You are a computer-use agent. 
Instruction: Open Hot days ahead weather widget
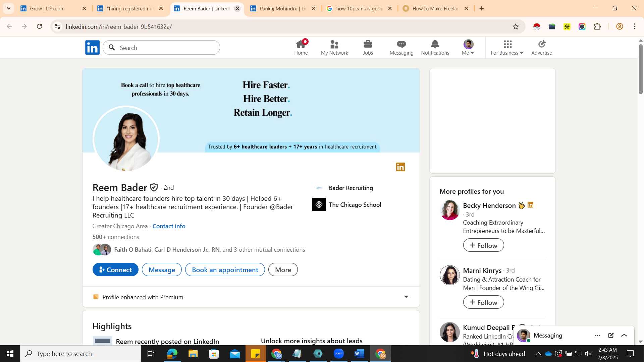click(x=498, y=354)
